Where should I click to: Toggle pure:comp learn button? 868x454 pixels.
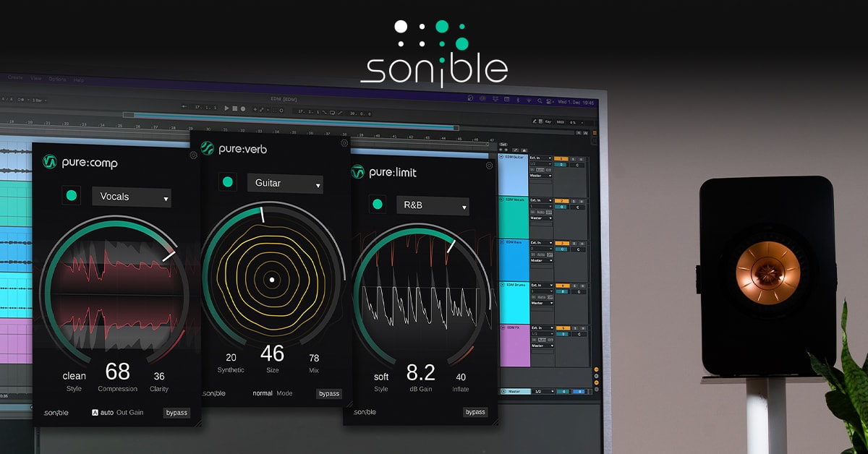(71, 195)
